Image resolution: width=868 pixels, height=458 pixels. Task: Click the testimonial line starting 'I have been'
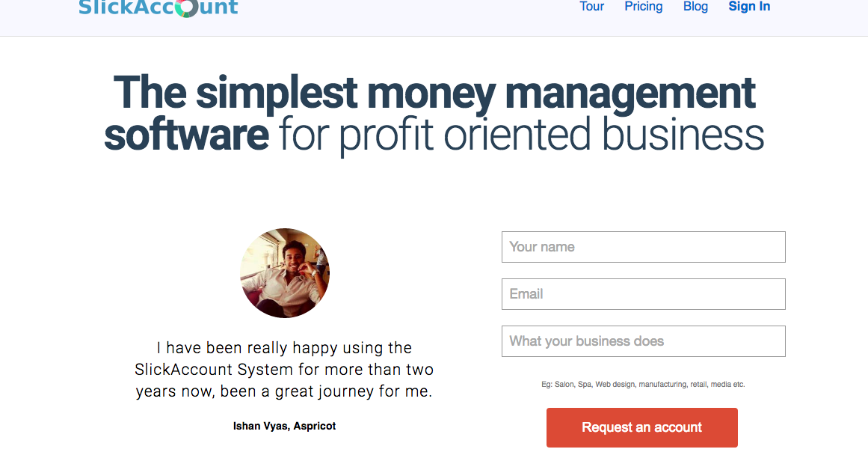tap(284, 348)
